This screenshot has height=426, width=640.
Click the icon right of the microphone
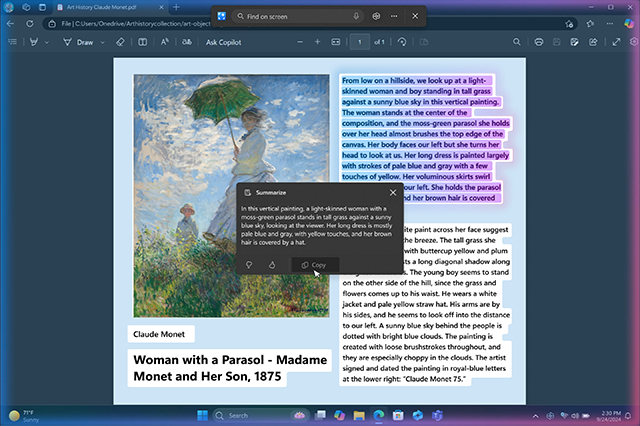[376, 16]
